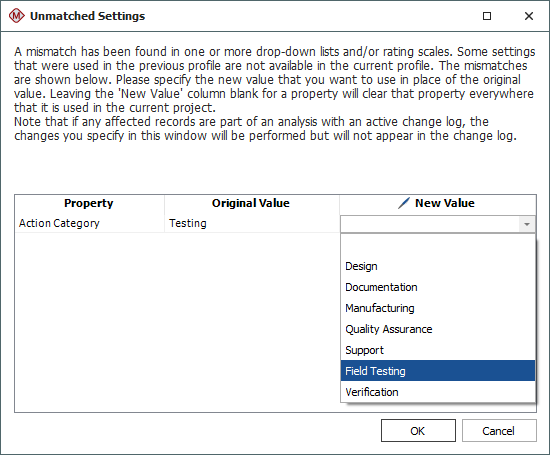Viewport: 550px width, 455px height.
Task: Close the Unmatched Settings dialog
Action: (529, 16)
